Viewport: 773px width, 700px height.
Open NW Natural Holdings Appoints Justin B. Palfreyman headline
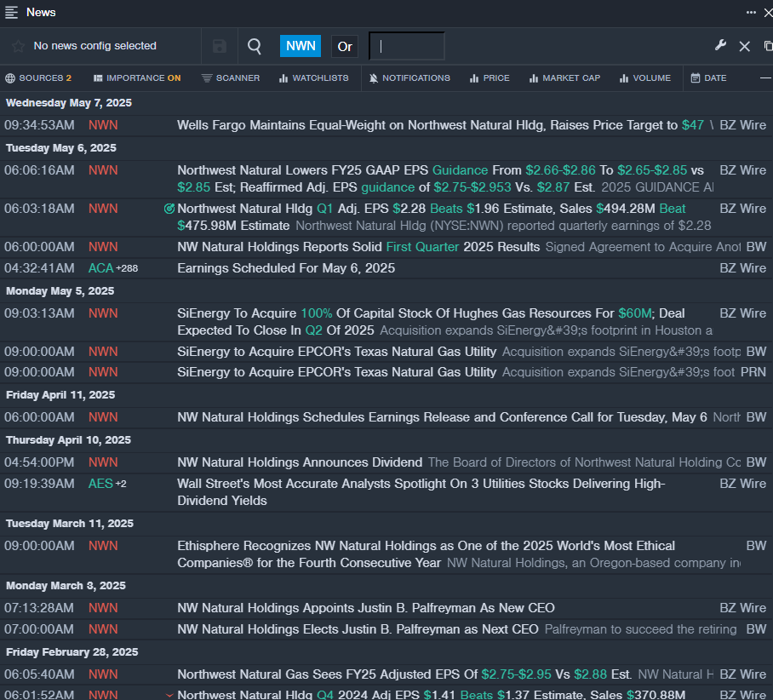click(366, 608)
